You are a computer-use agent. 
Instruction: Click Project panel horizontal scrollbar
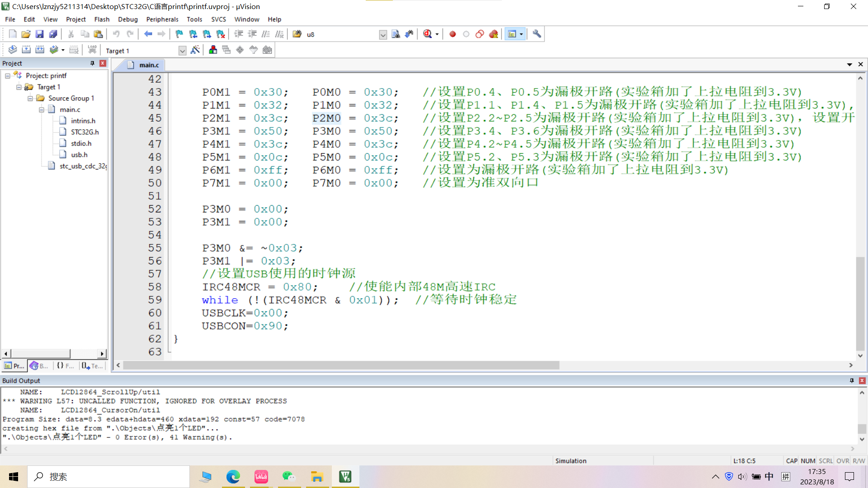[41, 353]
